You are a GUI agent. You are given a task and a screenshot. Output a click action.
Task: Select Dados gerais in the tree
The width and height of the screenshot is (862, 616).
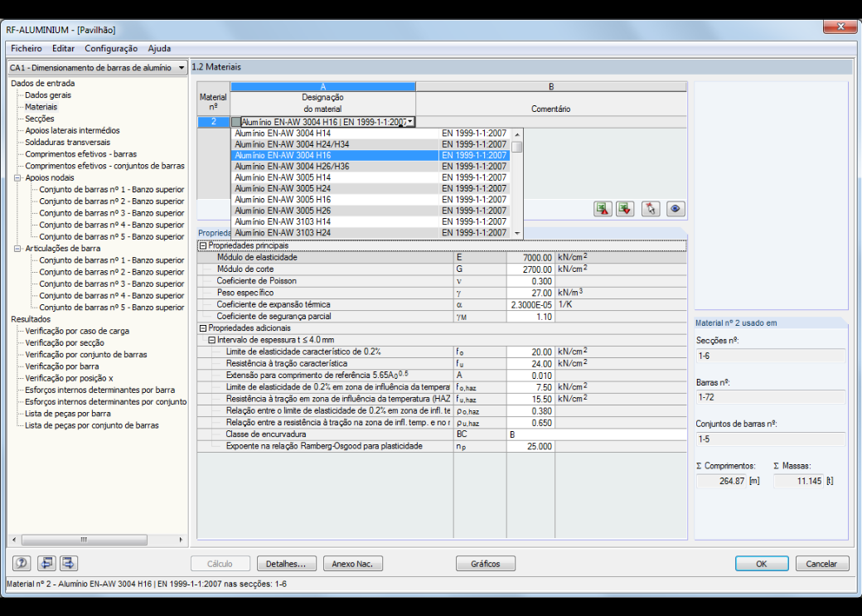(x=48, y=95)
